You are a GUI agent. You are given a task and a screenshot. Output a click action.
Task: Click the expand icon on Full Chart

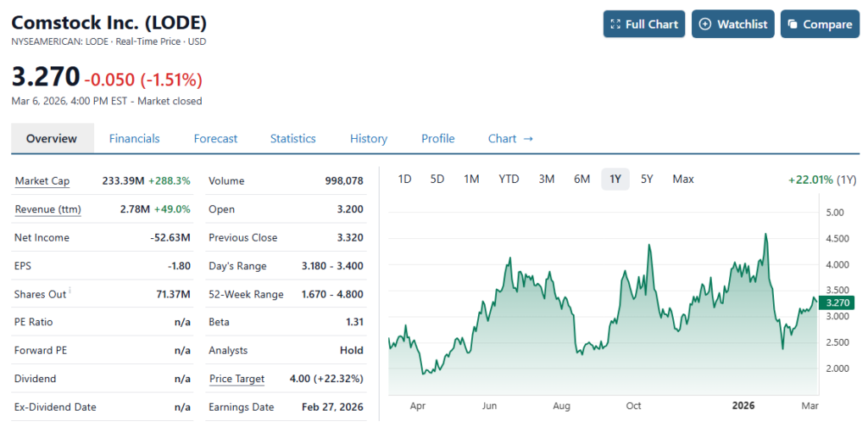point(615,25)
